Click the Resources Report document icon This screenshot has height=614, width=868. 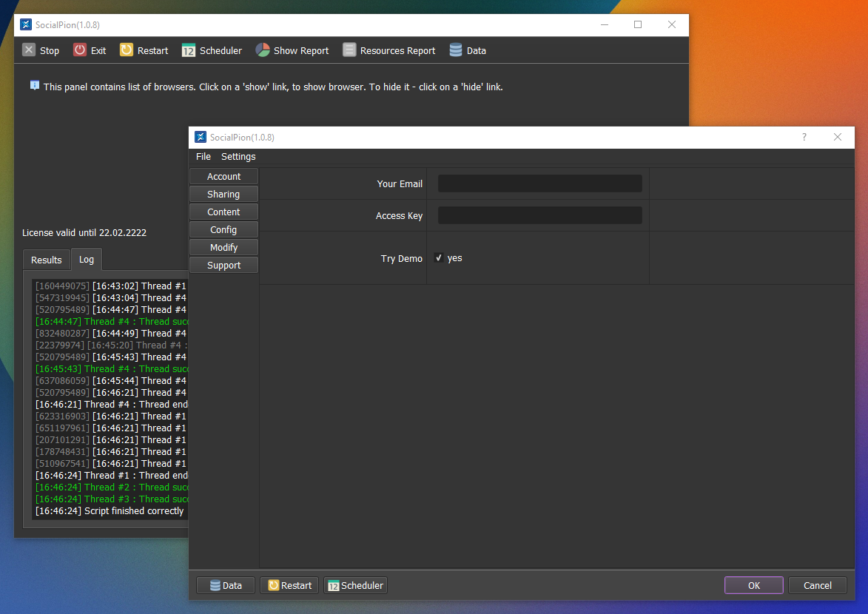point(349,50)
